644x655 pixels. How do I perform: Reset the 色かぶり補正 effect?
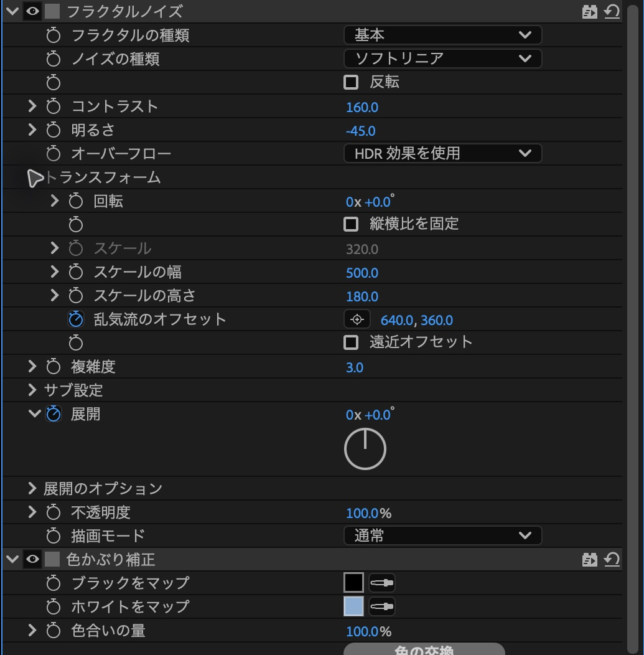pos(612,559)
